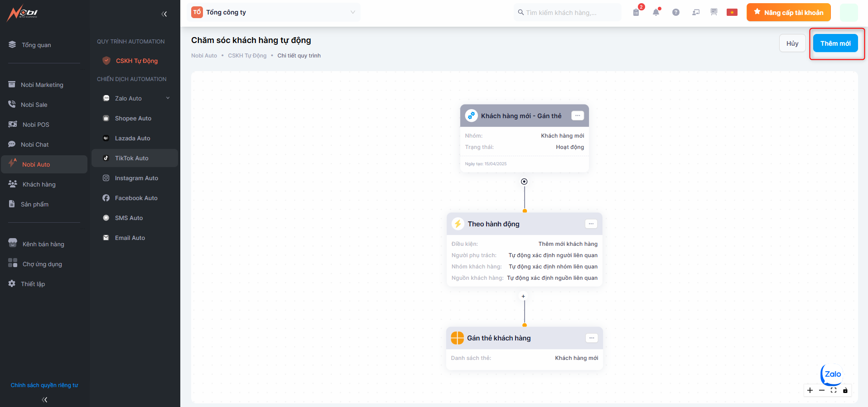
Task: Add step below Theo hành động node
Action: point(523,297)
